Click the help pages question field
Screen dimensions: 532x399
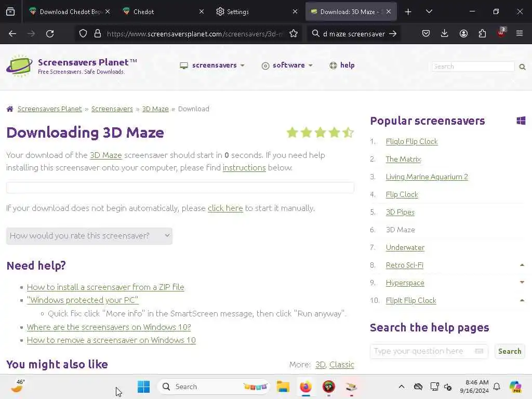pos(429,351)
